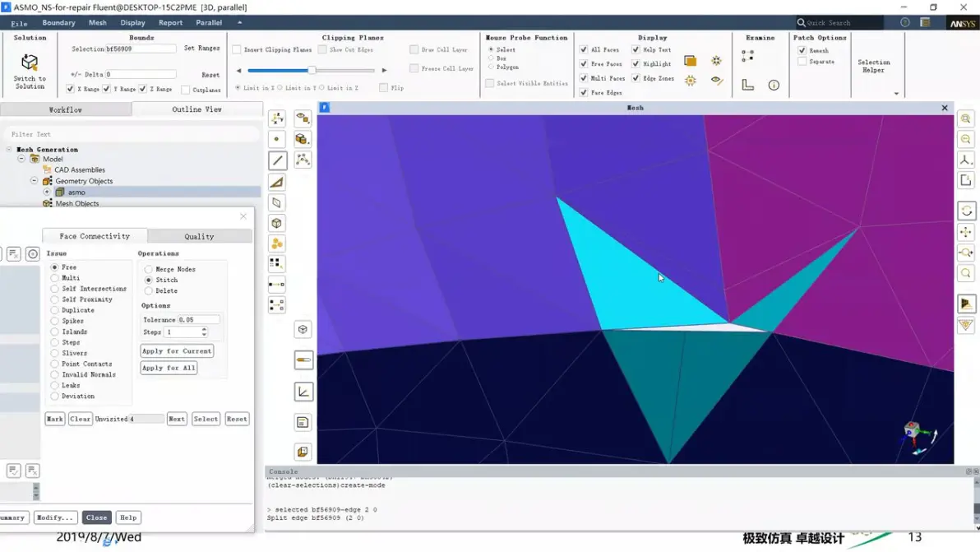The image size is (980, 552).
Task: Click the fit-to-window zoom icon
Action: (x=966, y=118)
